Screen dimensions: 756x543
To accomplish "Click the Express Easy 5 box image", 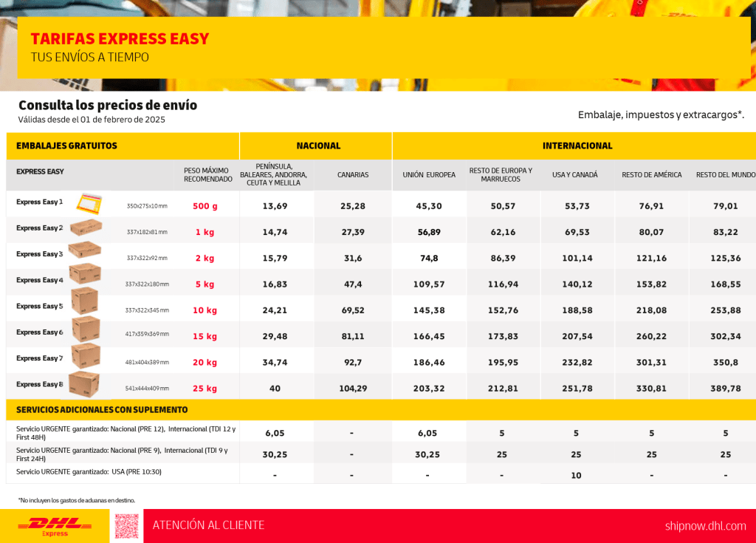I will click(x=85, y=301).
